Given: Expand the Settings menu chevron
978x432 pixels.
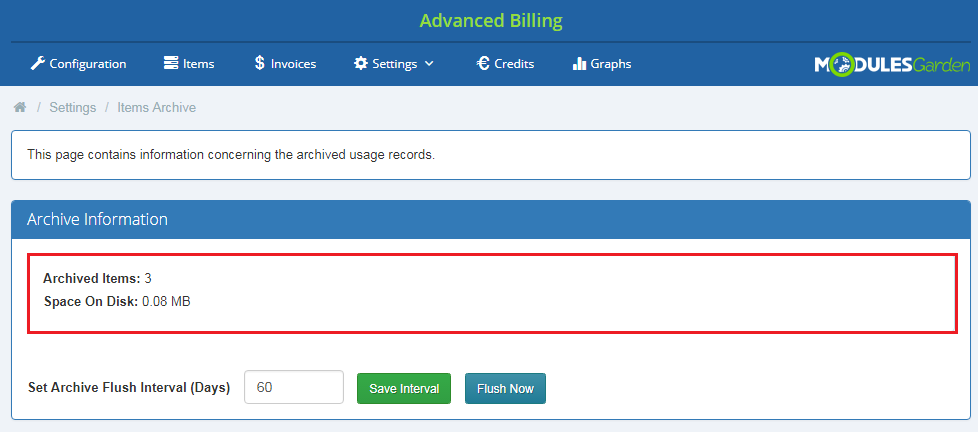Looking at the screenshot, I should [429, 64].
